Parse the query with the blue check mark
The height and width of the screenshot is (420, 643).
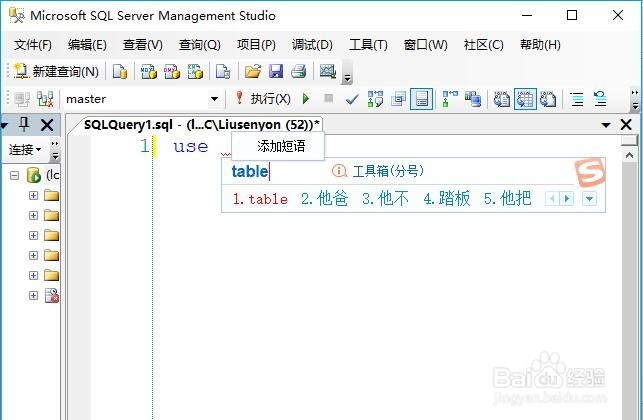tap(352, 99)
